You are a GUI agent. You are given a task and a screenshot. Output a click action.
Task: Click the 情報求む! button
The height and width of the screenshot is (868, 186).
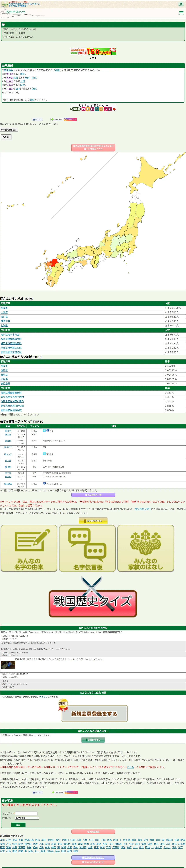[6, 137]
